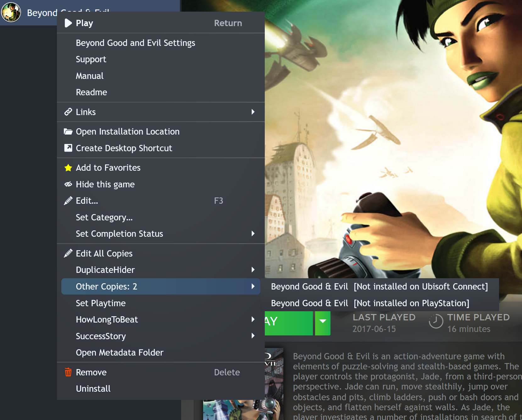This screenshot has width=522, height=420.
Task: Expand HowLongToBeat submenu arrow
Action: coord(253,319)
